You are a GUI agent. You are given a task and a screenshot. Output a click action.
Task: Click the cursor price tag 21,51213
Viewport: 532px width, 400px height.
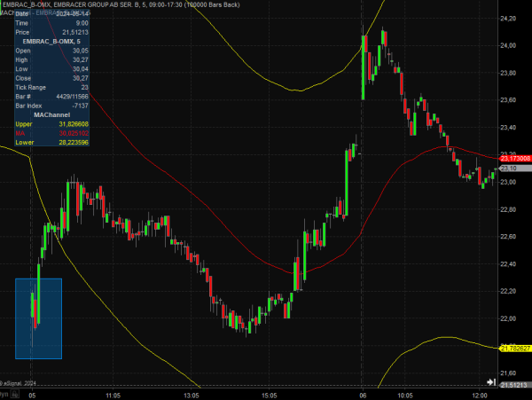pyautogui.click(x=516, y=385)
